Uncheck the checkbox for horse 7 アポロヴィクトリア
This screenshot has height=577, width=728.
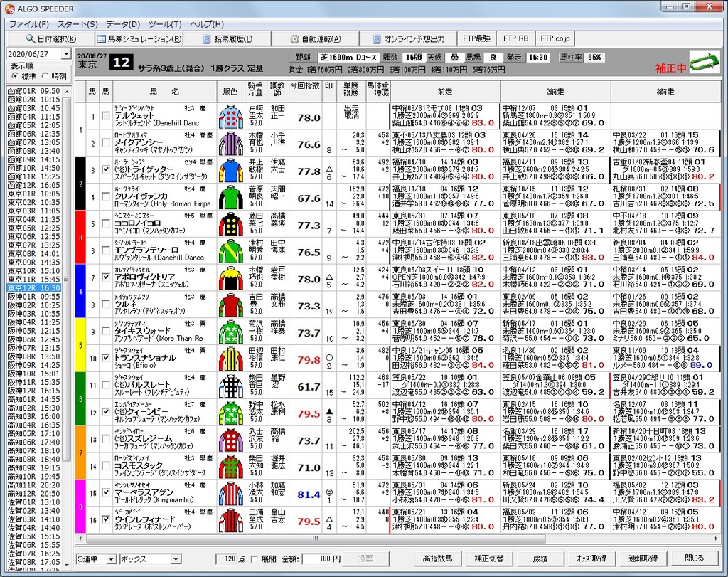pyautogui.click(x=107, y=277)
